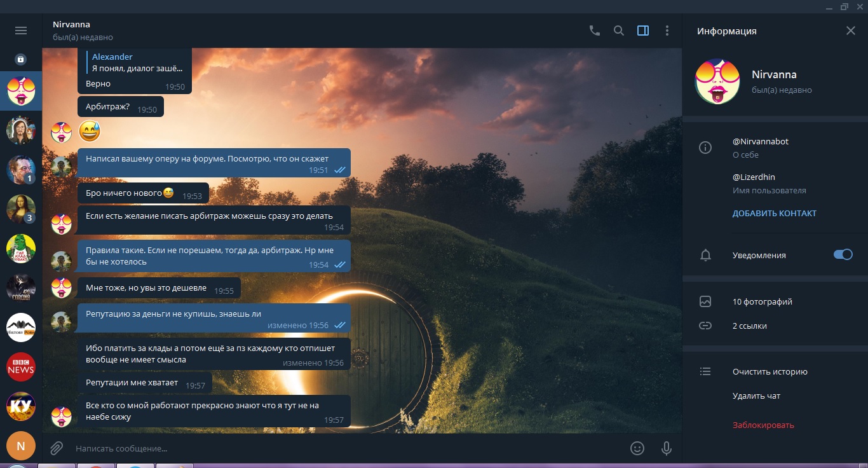This screenshot has width=868, height=468.
Task: Click the @Lizerdhin username
Action: (754, 177)
